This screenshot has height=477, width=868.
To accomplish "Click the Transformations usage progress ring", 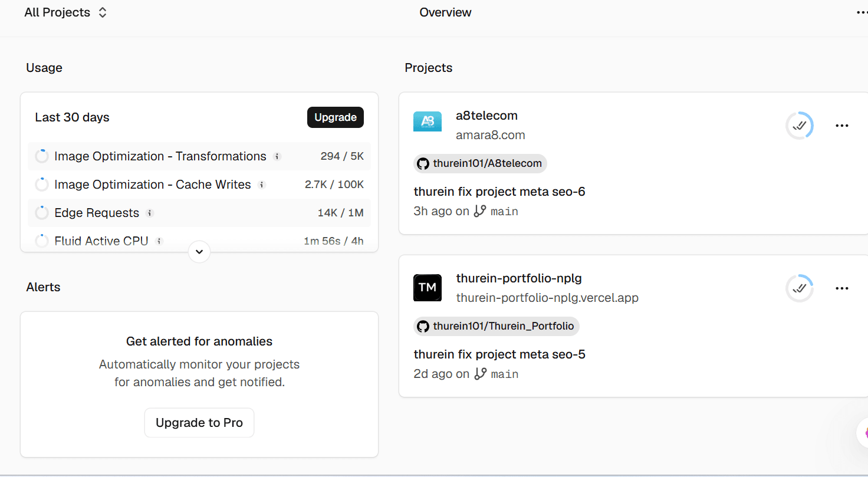I will [x=41, y=156].
